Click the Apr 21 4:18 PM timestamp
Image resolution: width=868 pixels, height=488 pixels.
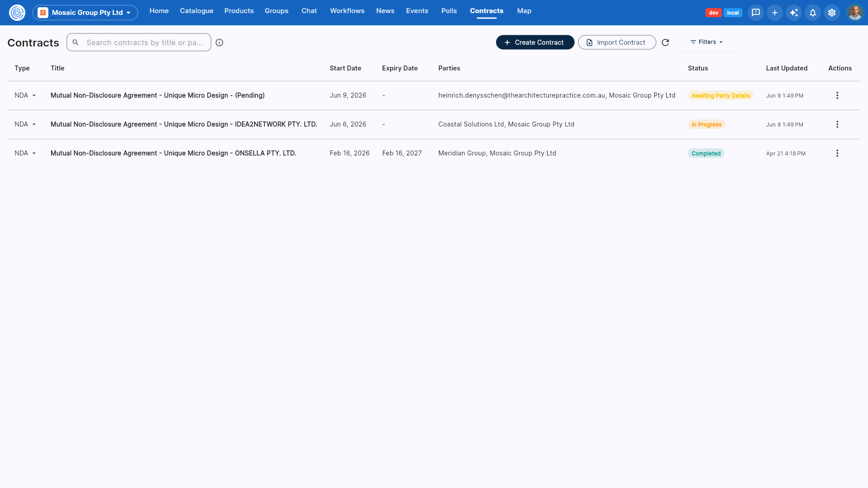[x=786, y=154]
